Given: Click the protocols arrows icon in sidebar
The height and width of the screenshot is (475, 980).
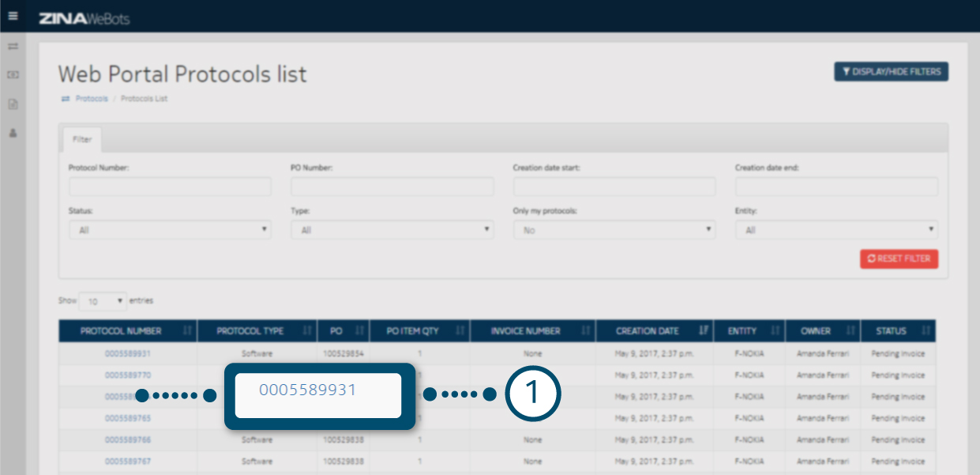Looking at the screenshot, I should tap(13, 47).
